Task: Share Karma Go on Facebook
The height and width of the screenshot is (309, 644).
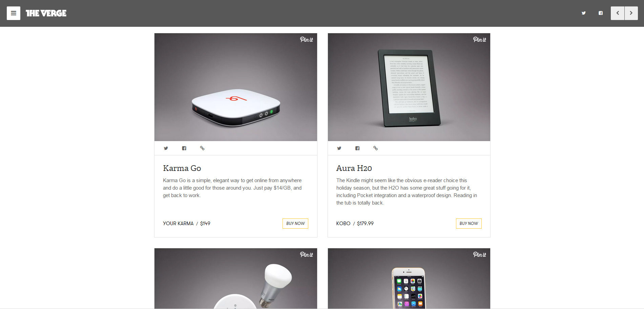Action: (184, 148)
